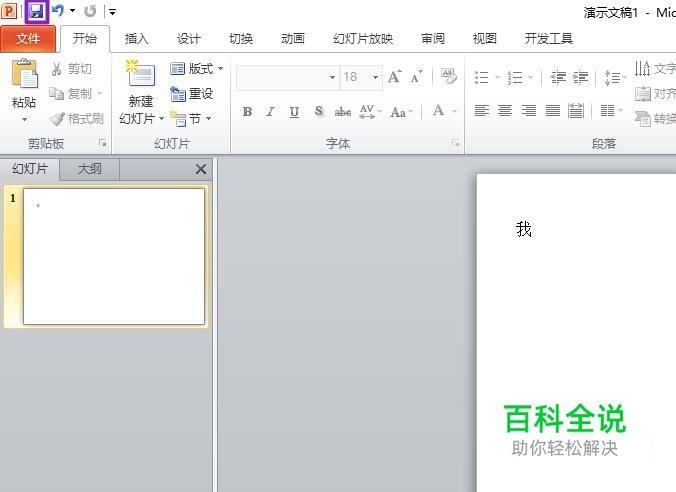This screenshot has height=492, width=676.
Task: Open the 文件 file menu button
Action: [28, 39]
